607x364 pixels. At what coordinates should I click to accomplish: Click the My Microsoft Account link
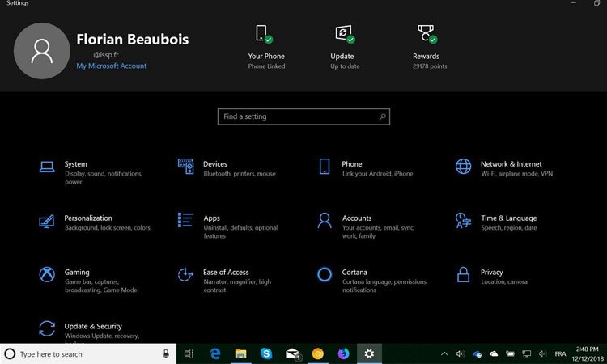point(112,66)
